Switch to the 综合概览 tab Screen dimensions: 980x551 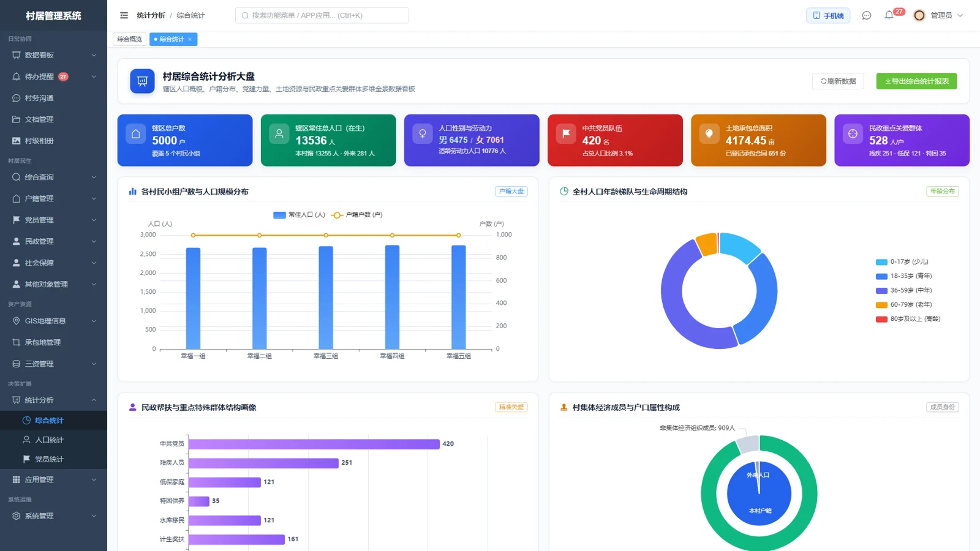(130, 39)
